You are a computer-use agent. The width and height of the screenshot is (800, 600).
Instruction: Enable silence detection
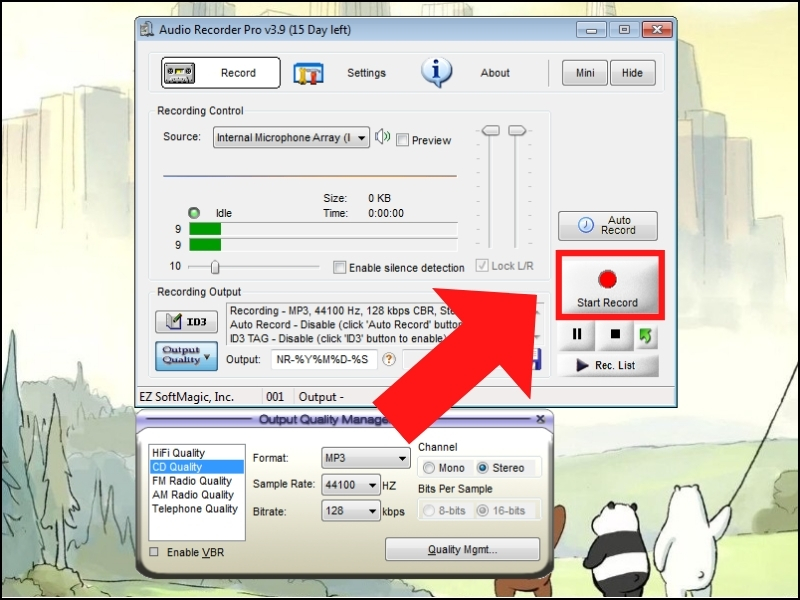pos(340,267)
